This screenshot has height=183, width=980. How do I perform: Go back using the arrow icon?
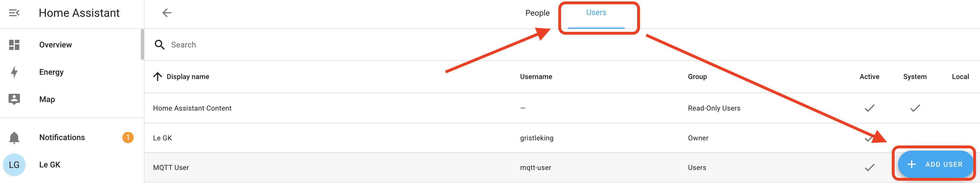pyautogui.click(x=167, y=13)
